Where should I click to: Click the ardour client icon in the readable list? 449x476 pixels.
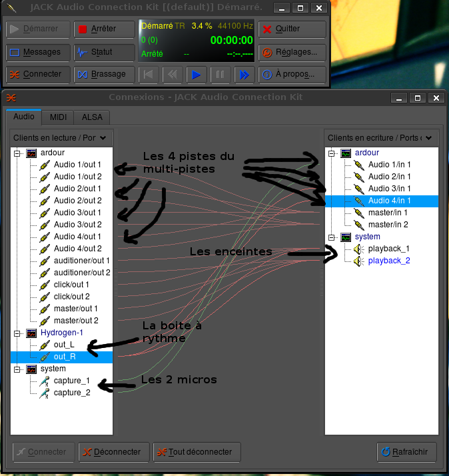pos(31,153)
